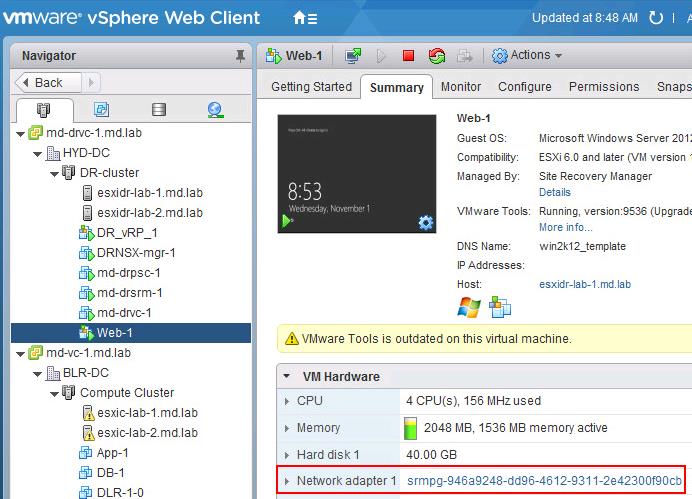692x499 pixels.
Task: Click the restart guest OS icon
Action: point(437,56)
